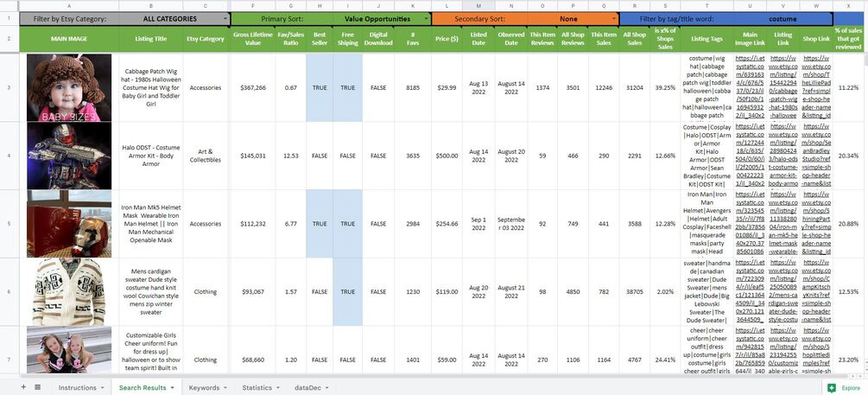This screenshot has width=868, height=395.
Task: Select the cardigan sweater thumbnail
Action: pos(68,292)
